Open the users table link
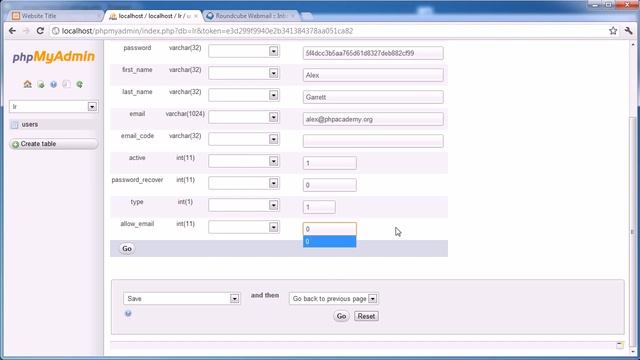The height and width of the screenshot is (360, 640). pos(30,124)
